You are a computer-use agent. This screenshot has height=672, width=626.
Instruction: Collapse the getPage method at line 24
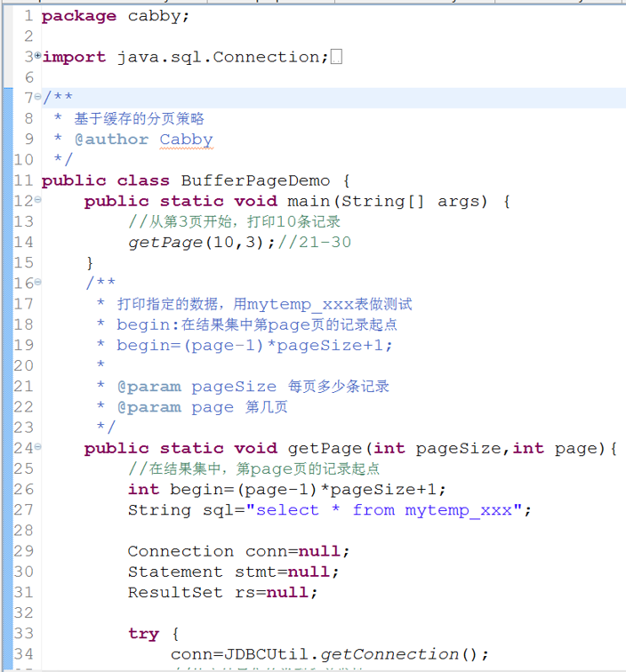click(x=37, y=446)
